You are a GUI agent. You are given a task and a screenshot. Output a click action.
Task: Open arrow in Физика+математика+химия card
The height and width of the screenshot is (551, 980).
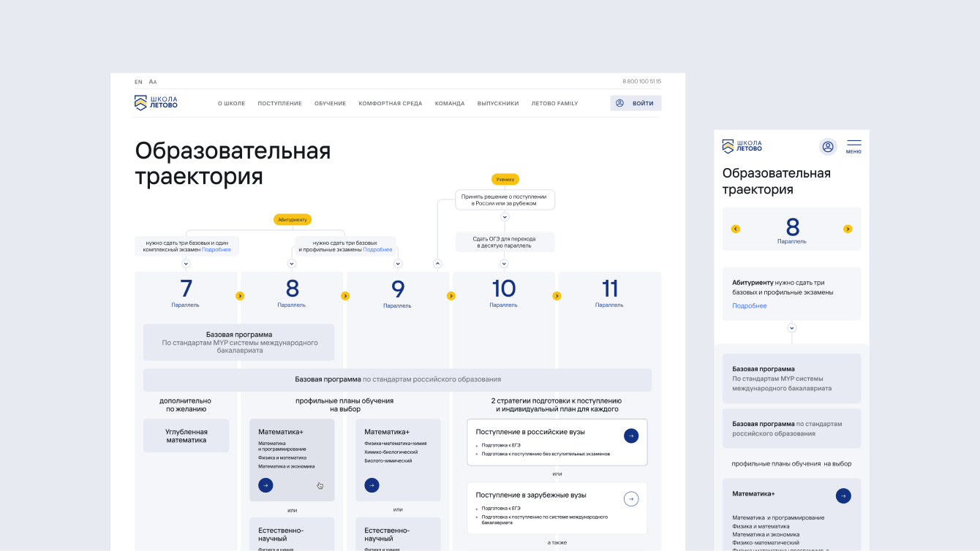pyautogui.click(x=372, y=484)
